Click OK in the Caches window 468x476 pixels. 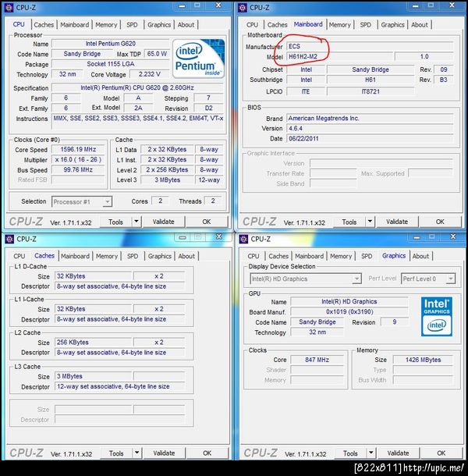coord(207,453)
